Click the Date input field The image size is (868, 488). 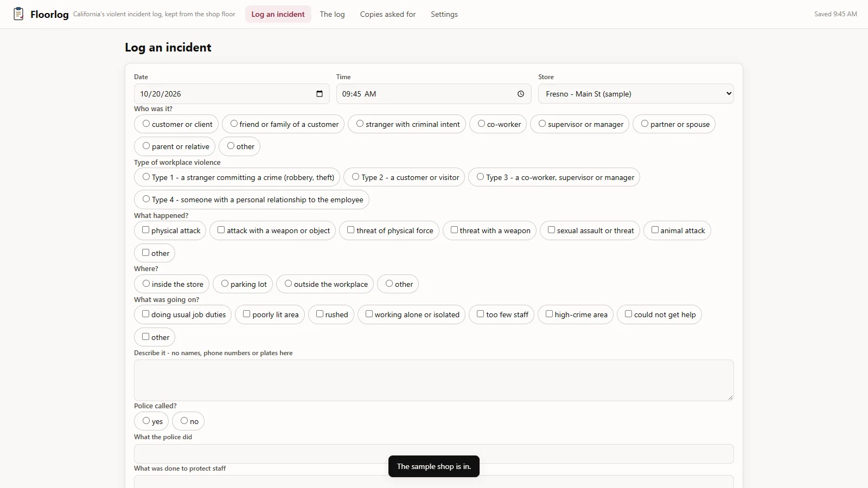pos(232,94)
